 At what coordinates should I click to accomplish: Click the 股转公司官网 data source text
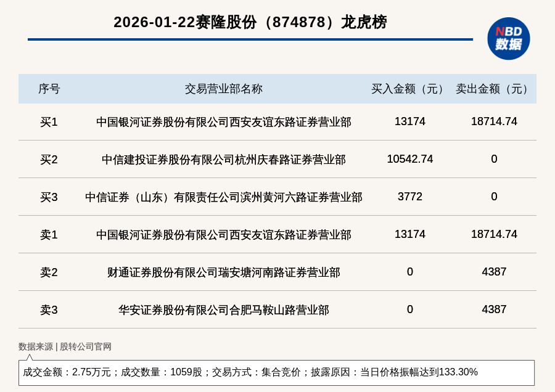[x=85, y=346]
